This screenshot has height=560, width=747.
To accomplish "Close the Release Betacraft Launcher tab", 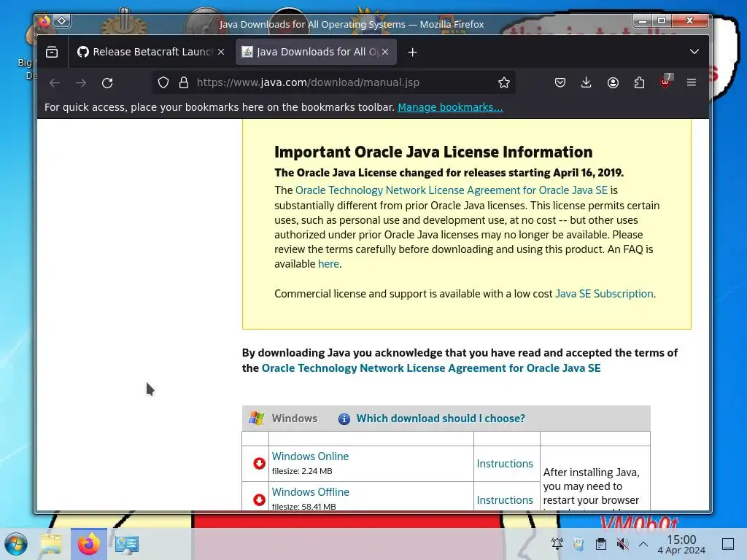I will [221, 52].
